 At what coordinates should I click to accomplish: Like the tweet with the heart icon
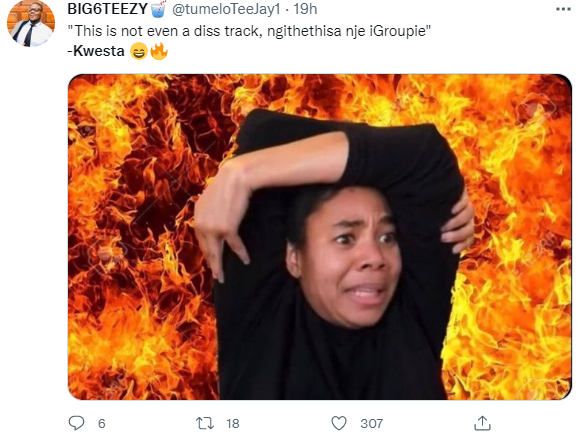tap(339, 423)
